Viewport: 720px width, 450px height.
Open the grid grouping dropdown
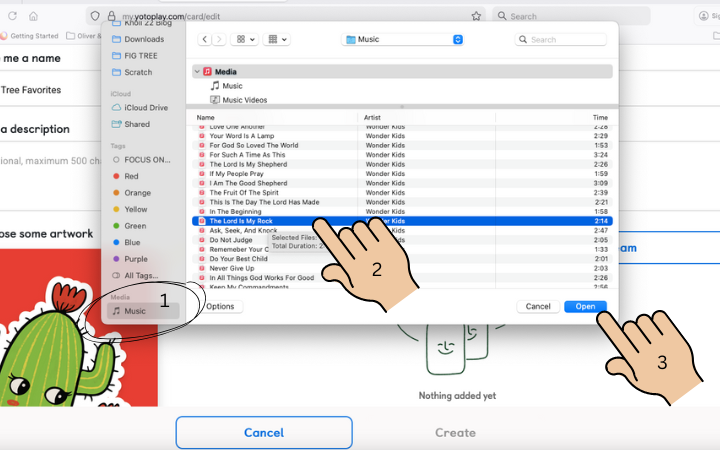click(x=277, y=39)
